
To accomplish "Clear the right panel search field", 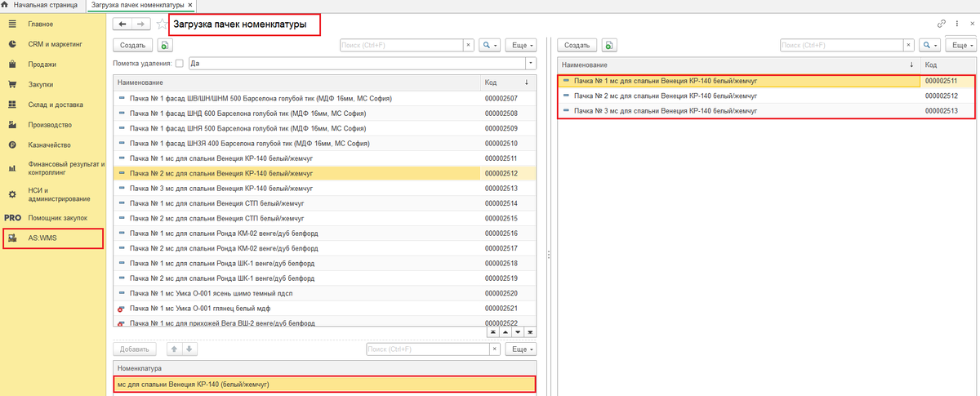I will coord(910,45).
